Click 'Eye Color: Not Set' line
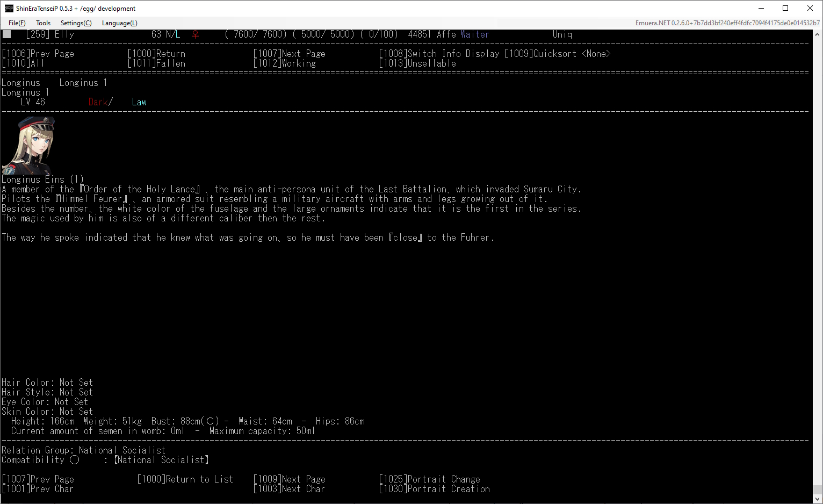The width and height of the screenshot is (823, 504). tap(45, 402)
